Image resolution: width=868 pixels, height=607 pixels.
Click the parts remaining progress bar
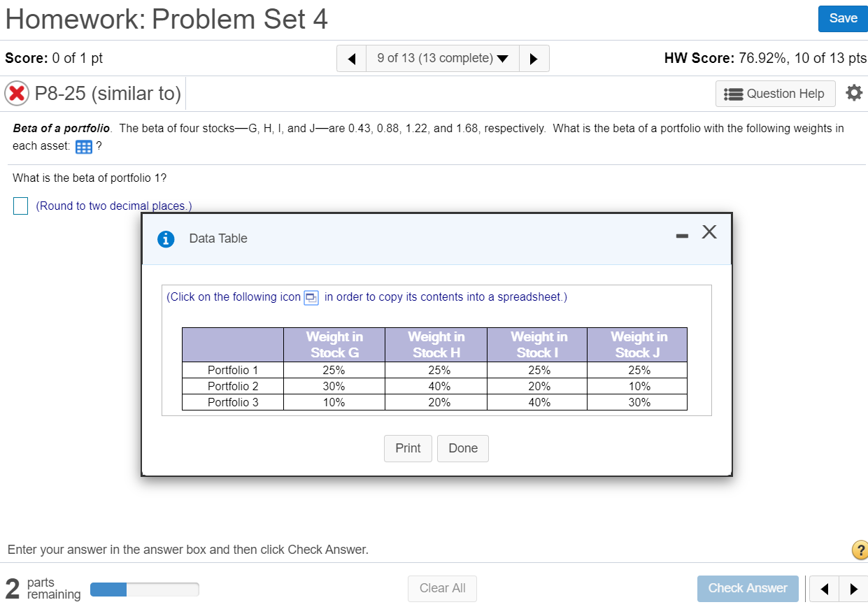click(x=145, y=590)
